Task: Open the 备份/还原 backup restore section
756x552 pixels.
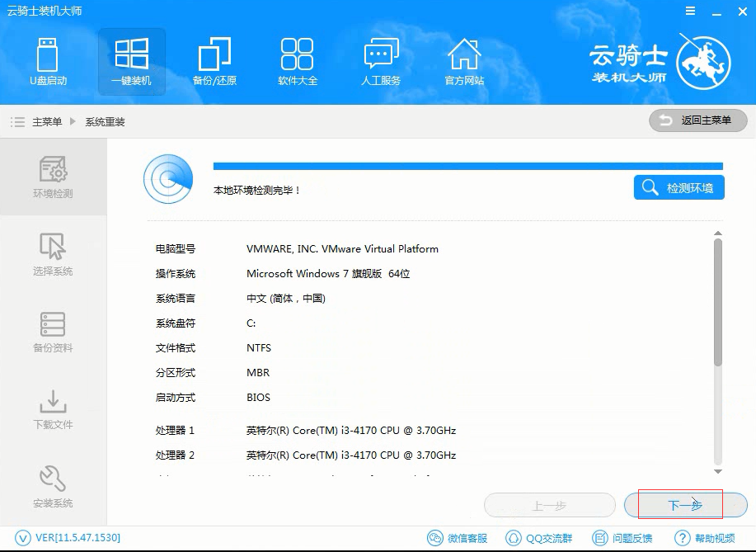Action: [x=214, y=62]
